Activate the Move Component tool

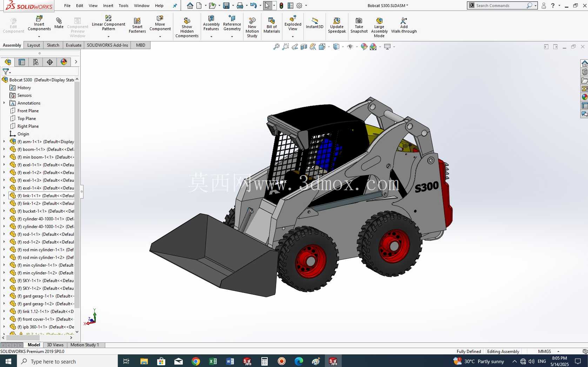tap(160, 23)
